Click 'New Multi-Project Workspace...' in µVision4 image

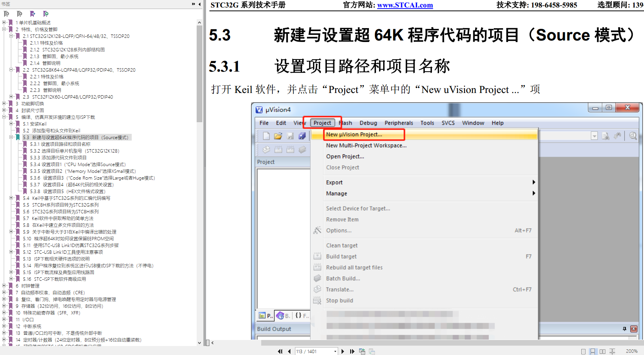[366, 145]
